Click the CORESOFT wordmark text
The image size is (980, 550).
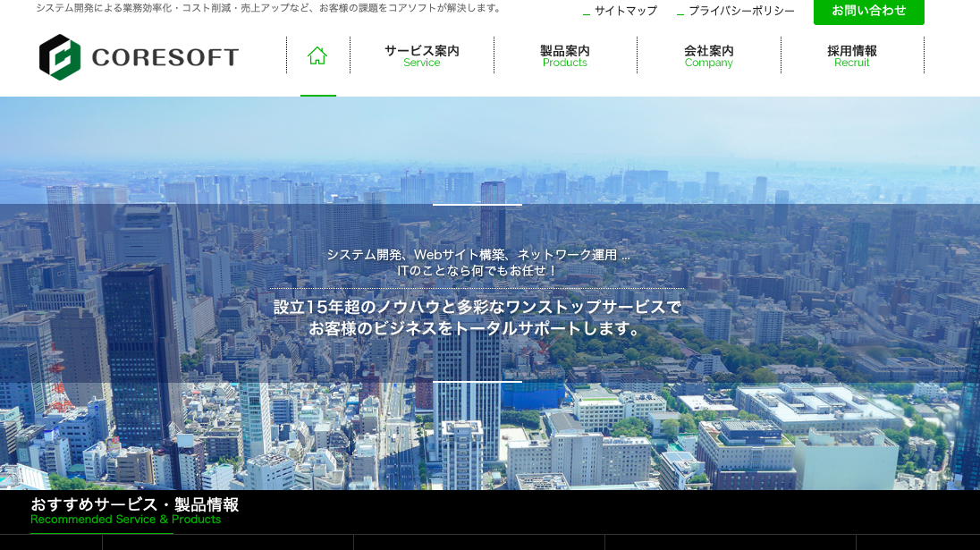pos(165,58)
